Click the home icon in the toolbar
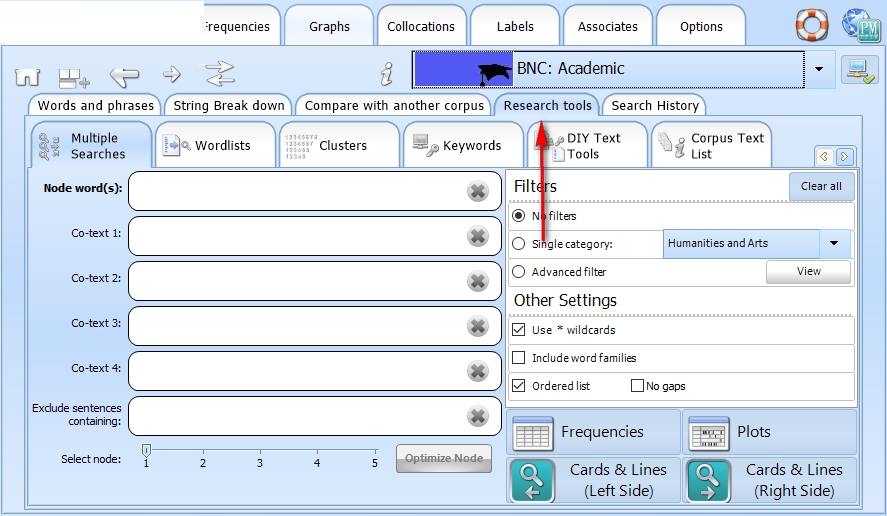This screenshot has width=887, height=516. [x=27, y=77]
